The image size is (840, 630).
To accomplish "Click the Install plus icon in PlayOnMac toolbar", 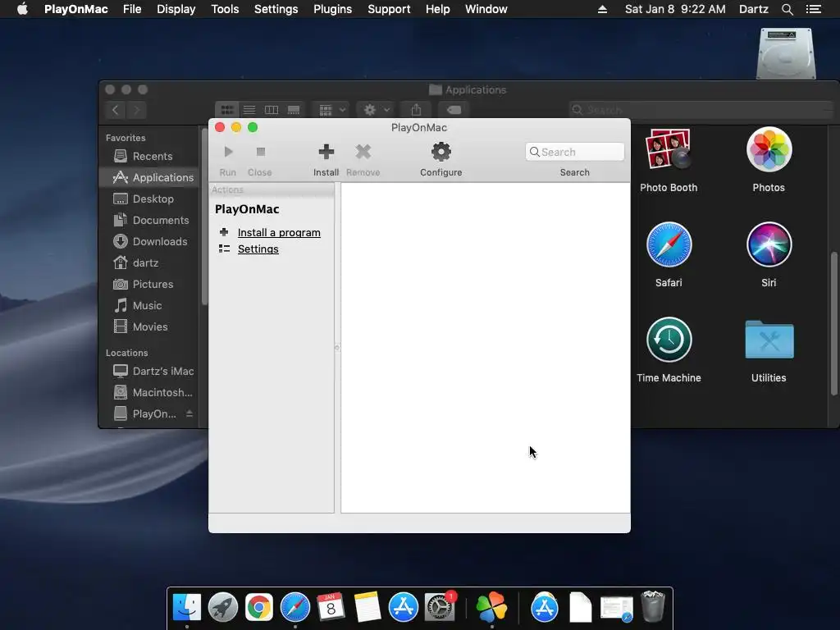I will 326,152.
